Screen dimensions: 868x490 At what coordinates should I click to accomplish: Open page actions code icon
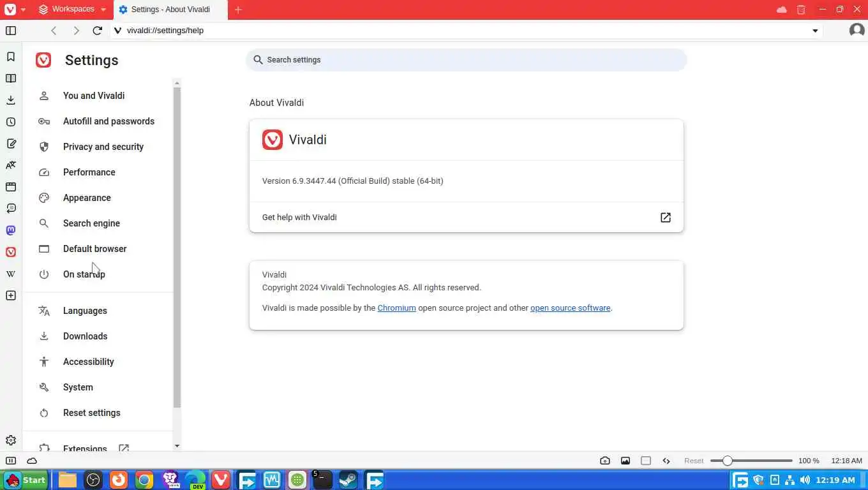(666, 461)
